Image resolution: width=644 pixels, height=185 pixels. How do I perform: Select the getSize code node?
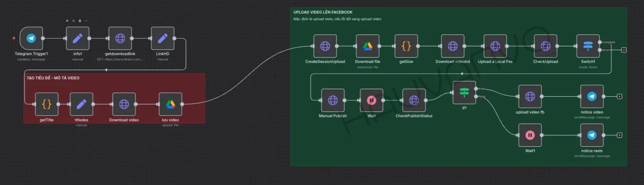(406, 46)
